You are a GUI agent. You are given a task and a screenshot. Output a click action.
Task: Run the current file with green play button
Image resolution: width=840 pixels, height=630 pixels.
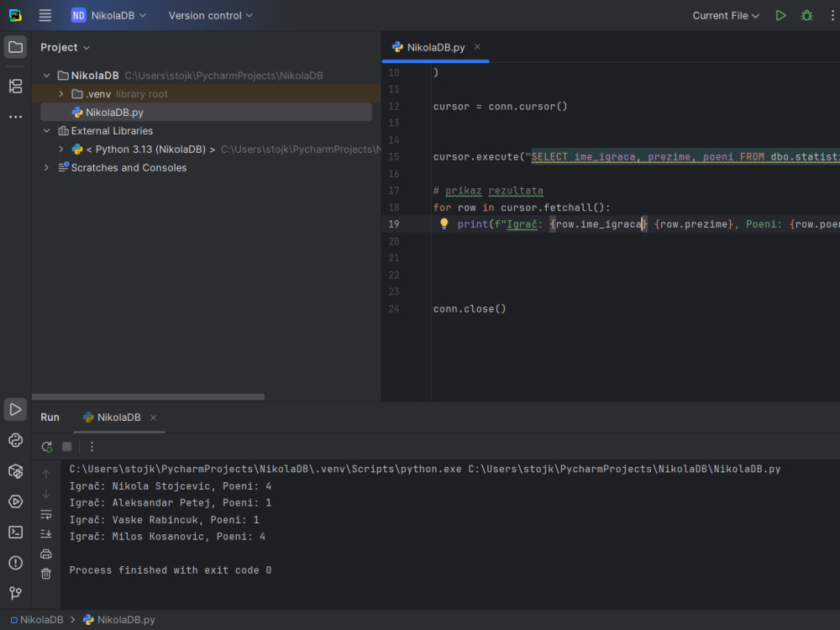[x=780, y=15]
